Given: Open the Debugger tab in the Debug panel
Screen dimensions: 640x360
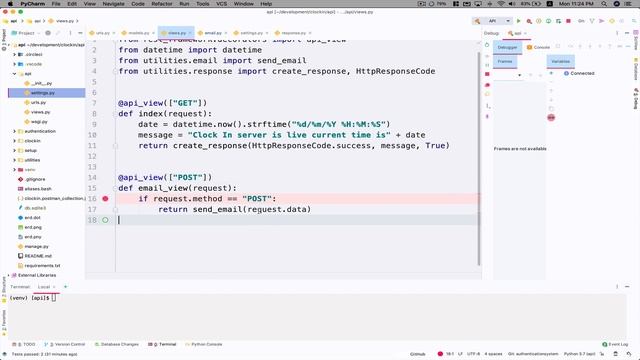Looking at the screenshot, I should tap(507, 47).
